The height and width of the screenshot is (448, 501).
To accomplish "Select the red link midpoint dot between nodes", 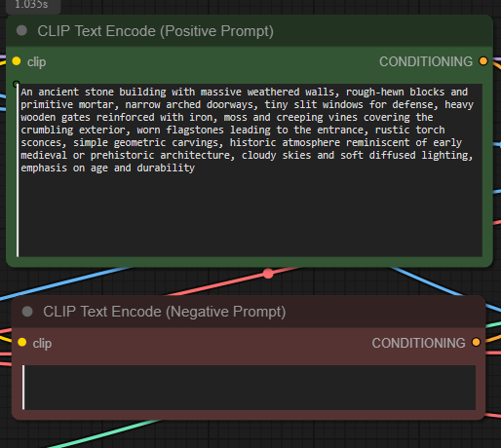I will coord(268,274).
